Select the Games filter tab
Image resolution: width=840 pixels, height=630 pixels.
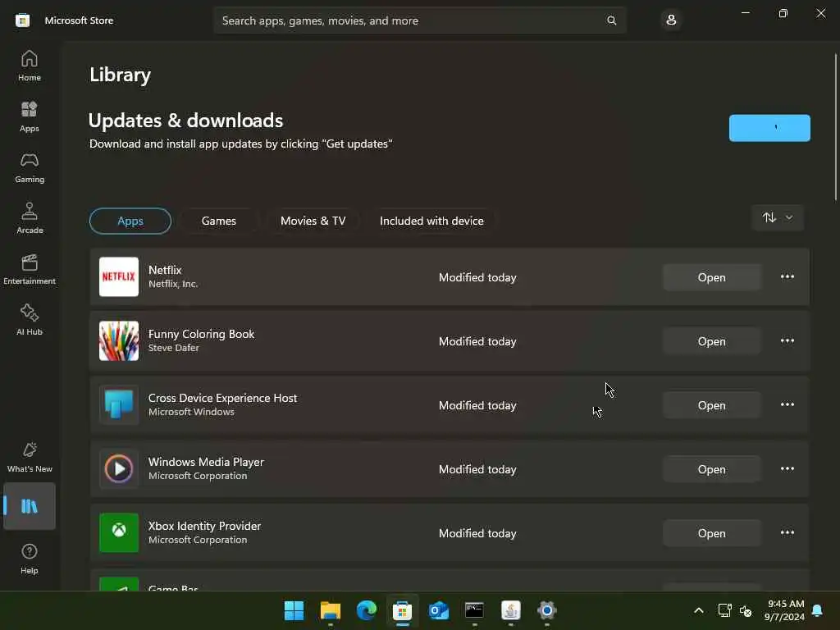pyautogui.click(x=218, y=221)
